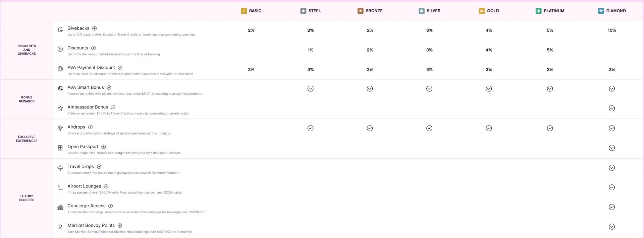The image size is (644, 238).
Task: Click the Steel tier badge icon
Action: tap(303, 11)
